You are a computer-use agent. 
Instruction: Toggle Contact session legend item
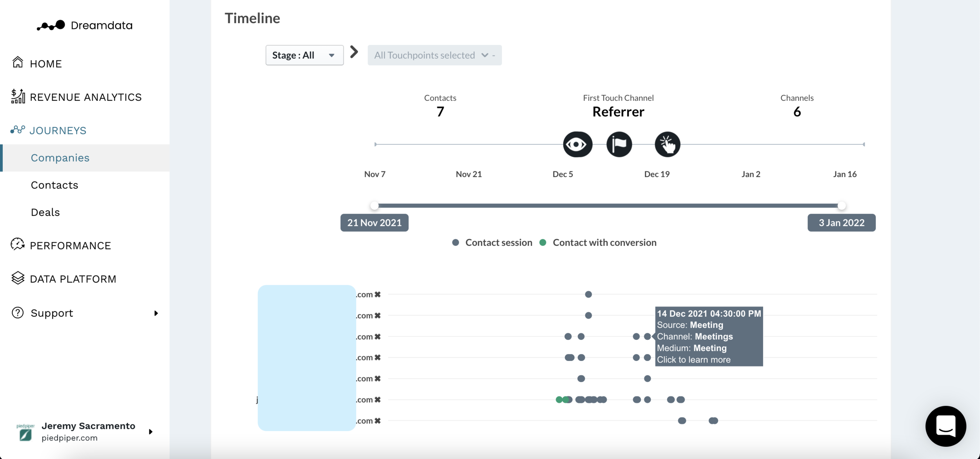click(492, 243)
